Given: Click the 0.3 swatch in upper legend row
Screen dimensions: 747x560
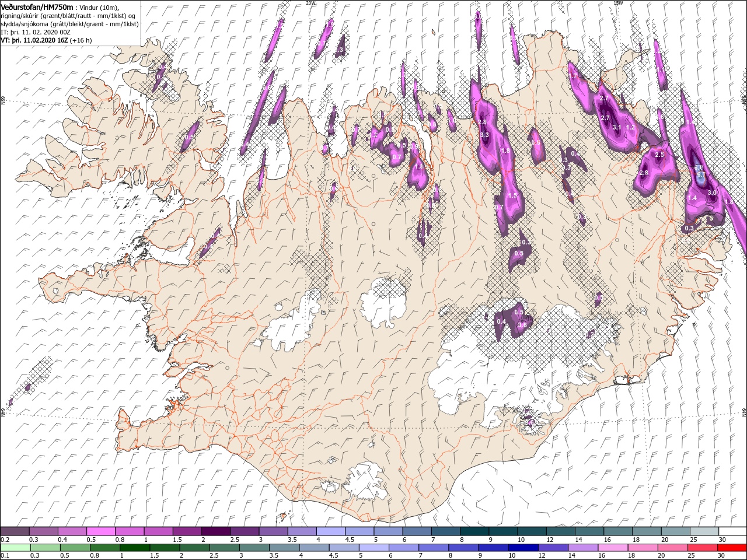Looking at the screenshot, I should pos(43,531).
